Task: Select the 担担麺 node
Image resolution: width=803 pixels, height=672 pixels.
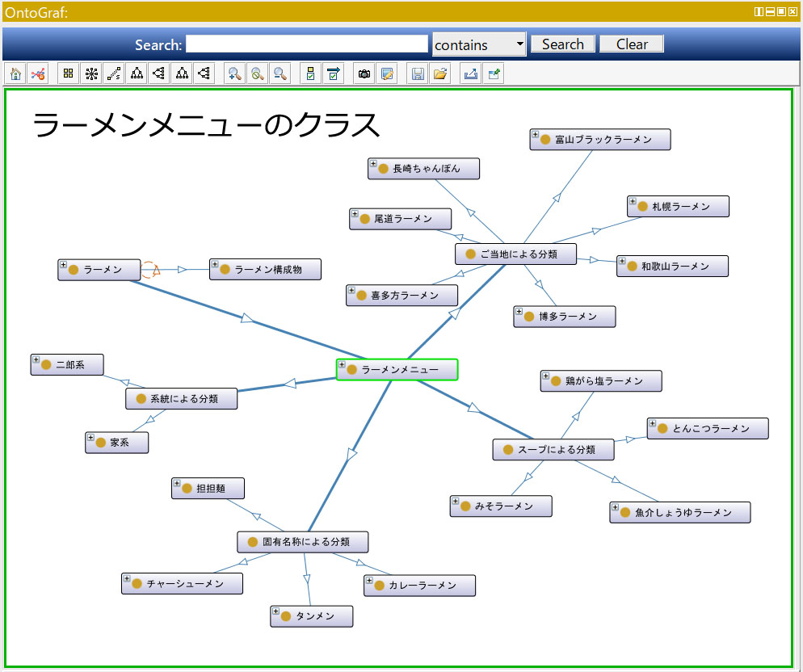Action: pyautogui.click(x=208, y=489)
